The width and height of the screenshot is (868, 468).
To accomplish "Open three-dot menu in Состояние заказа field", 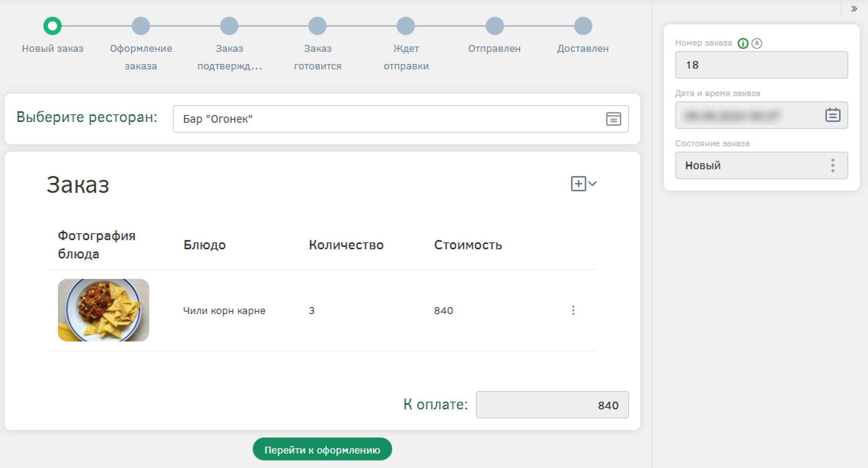I will (833, 165).
